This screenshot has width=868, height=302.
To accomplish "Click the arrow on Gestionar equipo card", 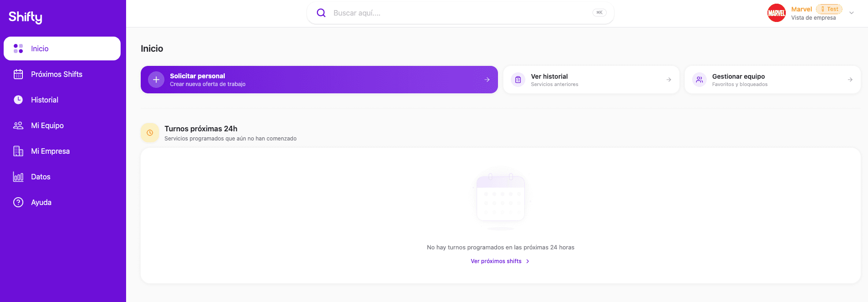I will [x=850, y=80].
